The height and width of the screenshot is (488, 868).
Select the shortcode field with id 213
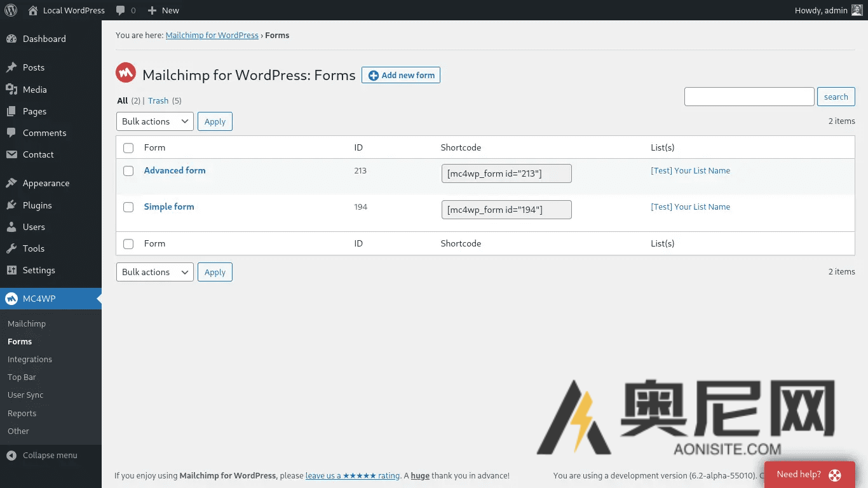506,173
